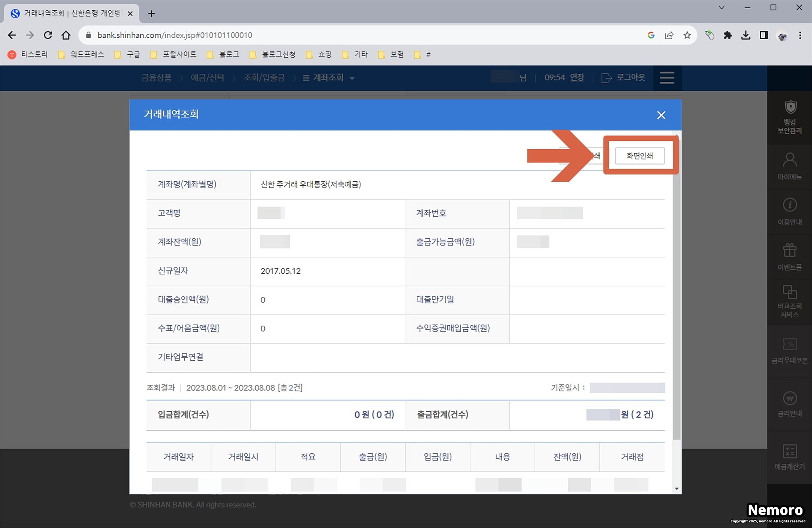Click 예금/신탁 in the breadcrumb menu
The height and width of the screenshot is (528, 812).
coord(207,78)
